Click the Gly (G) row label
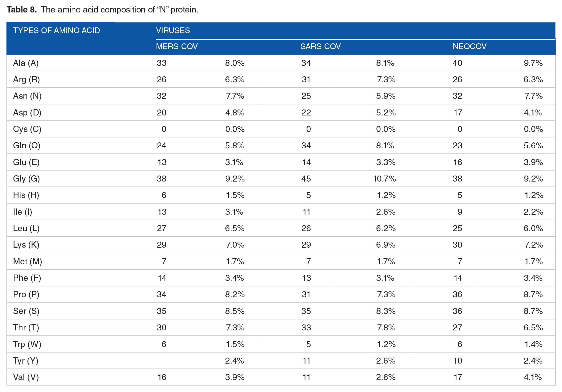562x392 pixels. click(26, 179)
